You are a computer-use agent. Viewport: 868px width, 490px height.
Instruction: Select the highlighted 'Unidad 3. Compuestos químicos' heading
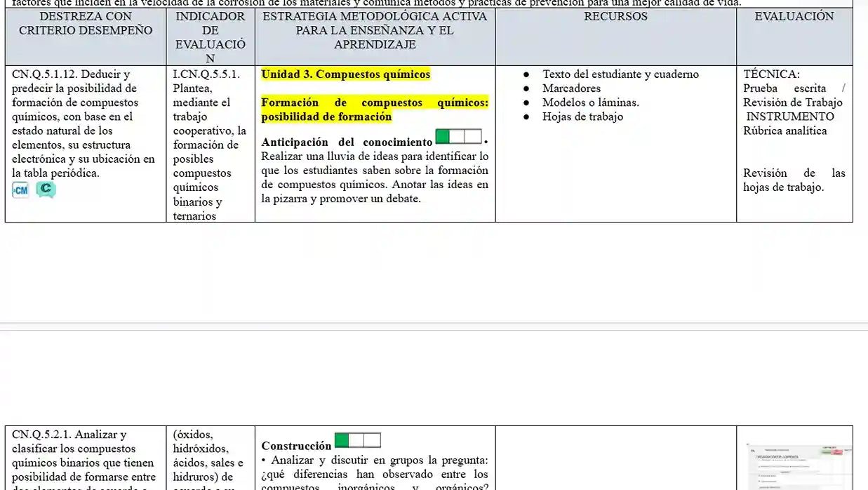[x=345, y=74]
